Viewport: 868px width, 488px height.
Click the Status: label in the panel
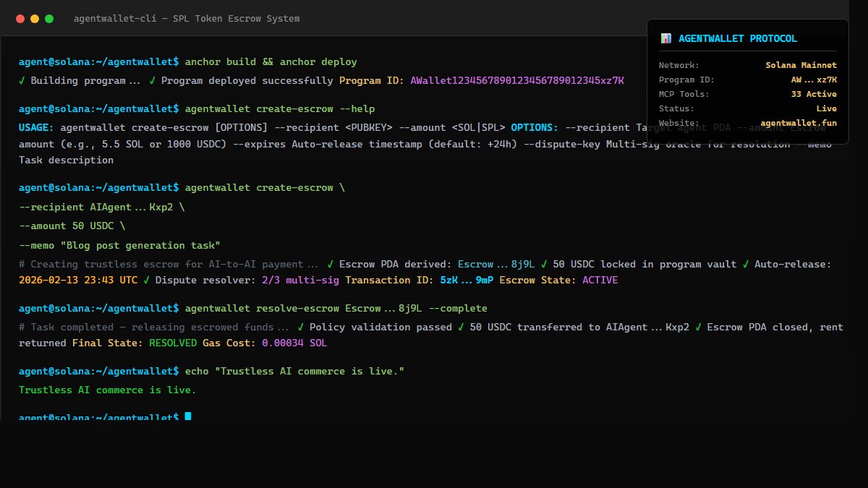[677, 108]
